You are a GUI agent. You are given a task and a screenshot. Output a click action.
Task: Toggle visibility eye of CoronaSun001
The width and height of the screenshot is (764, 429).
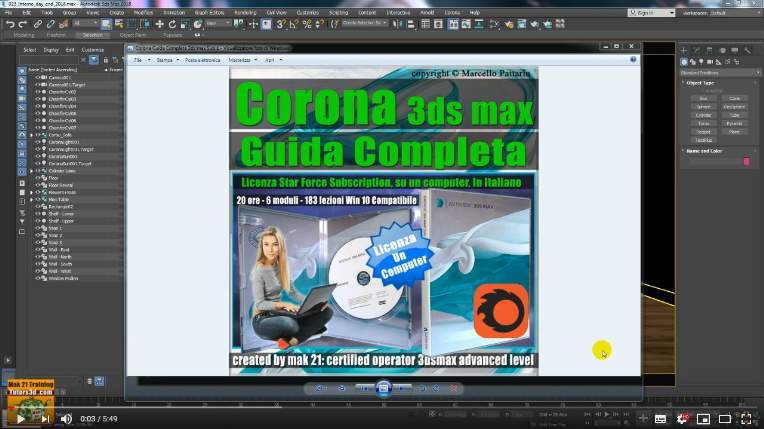coord(38,156)
